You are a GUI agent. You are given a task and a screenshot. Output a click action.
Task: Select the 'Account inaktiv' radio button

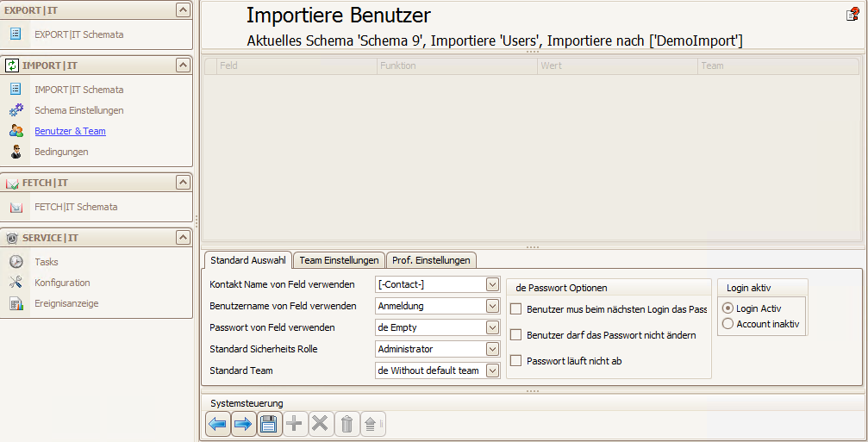(x=728, y=324)
